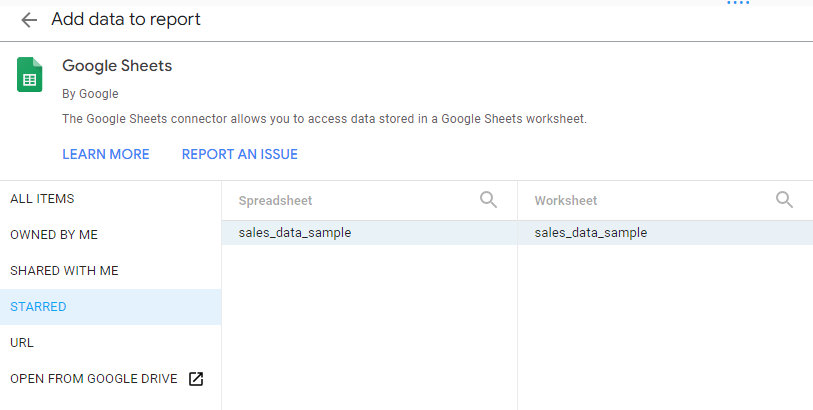Click the Google Sheets connector title
This screenshot has height=410, width=813.
coord(117,66)
